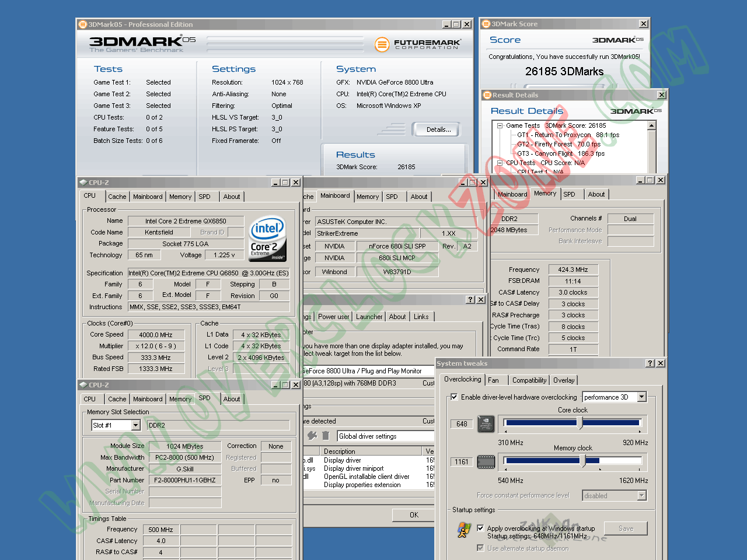Collapse the CPU Tests tree node

click(500, 163)
